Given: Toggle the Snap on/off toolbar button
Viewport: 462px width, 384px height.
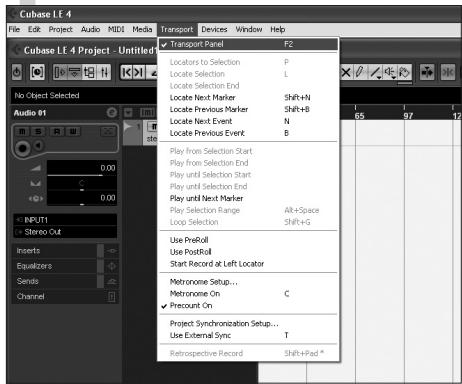Looking at the screenshot, I should coord(448,72).
